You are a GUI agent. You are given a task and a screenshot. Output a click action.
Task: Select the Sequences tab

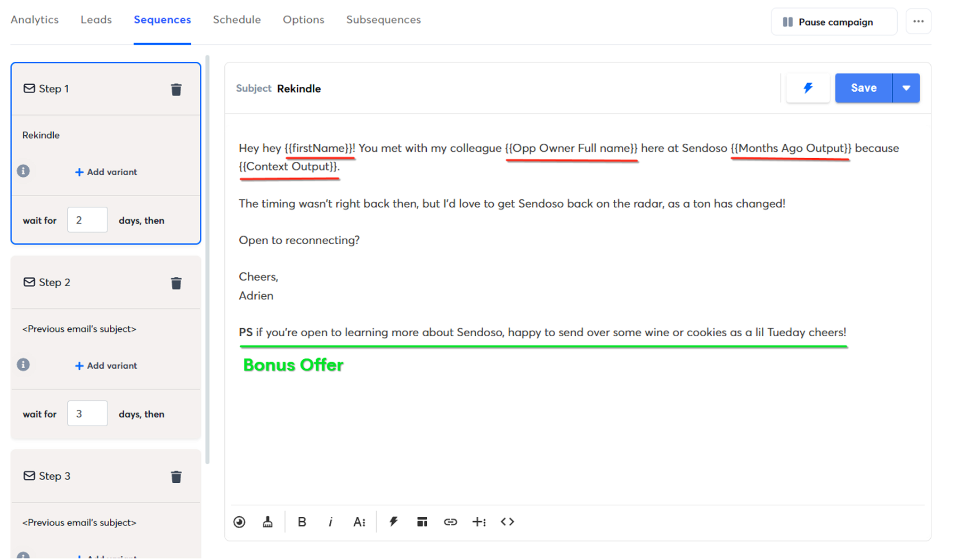point(162,20)
